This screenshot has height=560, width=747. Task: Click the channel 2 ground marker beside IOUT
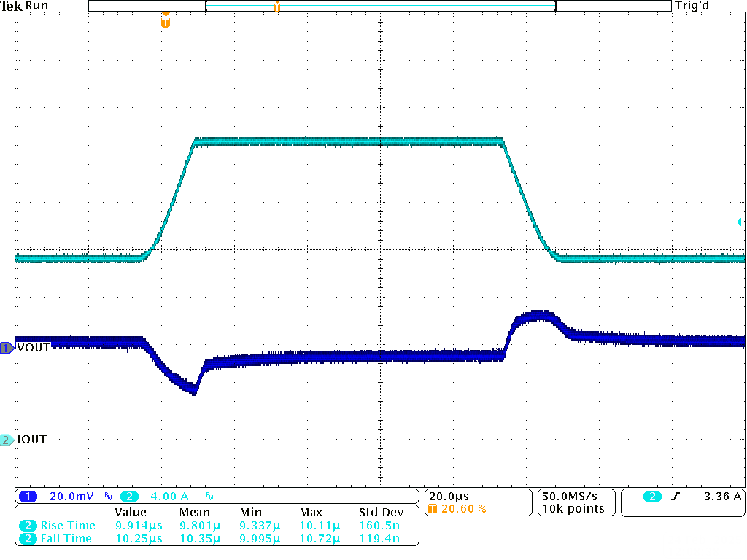tap(7, 440)
